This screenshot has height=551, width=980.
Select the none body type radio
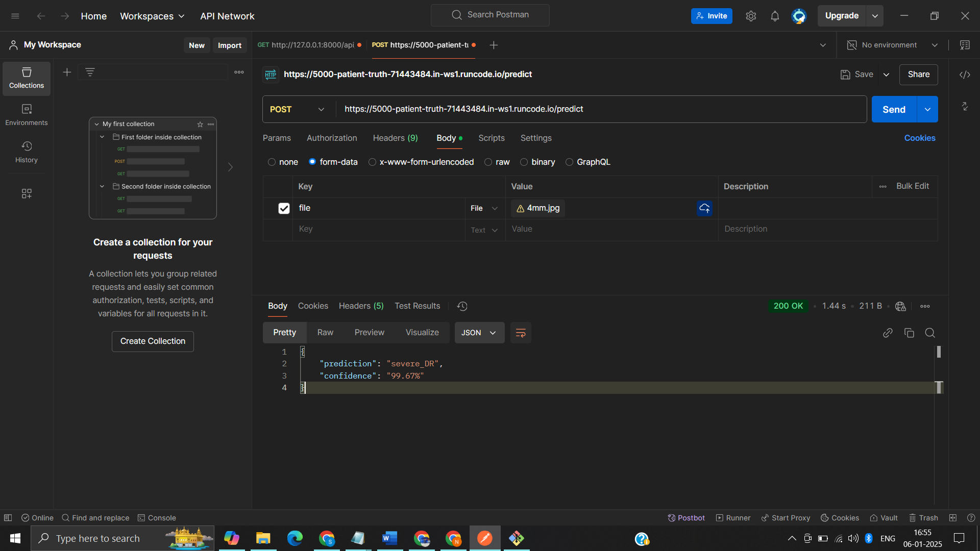click(x=272, y=162)
